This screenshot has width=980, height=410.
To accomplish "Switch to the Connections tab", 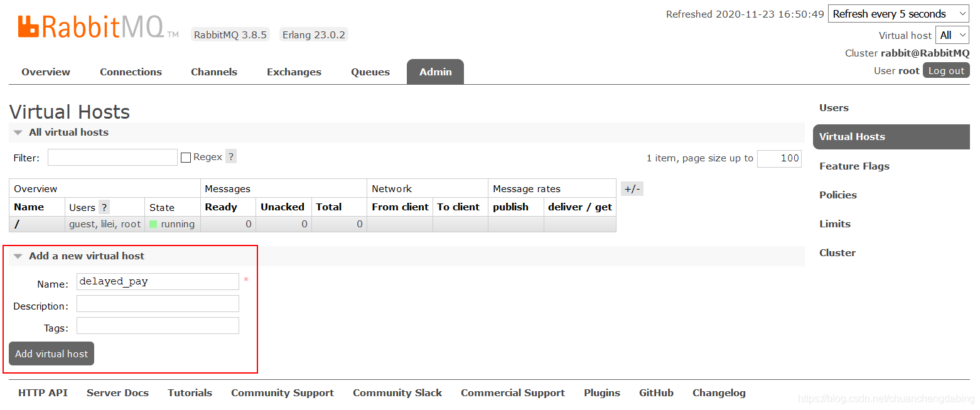I will point(131,72).
